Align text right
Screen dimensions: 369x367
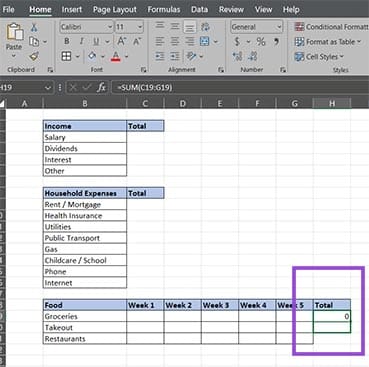point(190,41)
